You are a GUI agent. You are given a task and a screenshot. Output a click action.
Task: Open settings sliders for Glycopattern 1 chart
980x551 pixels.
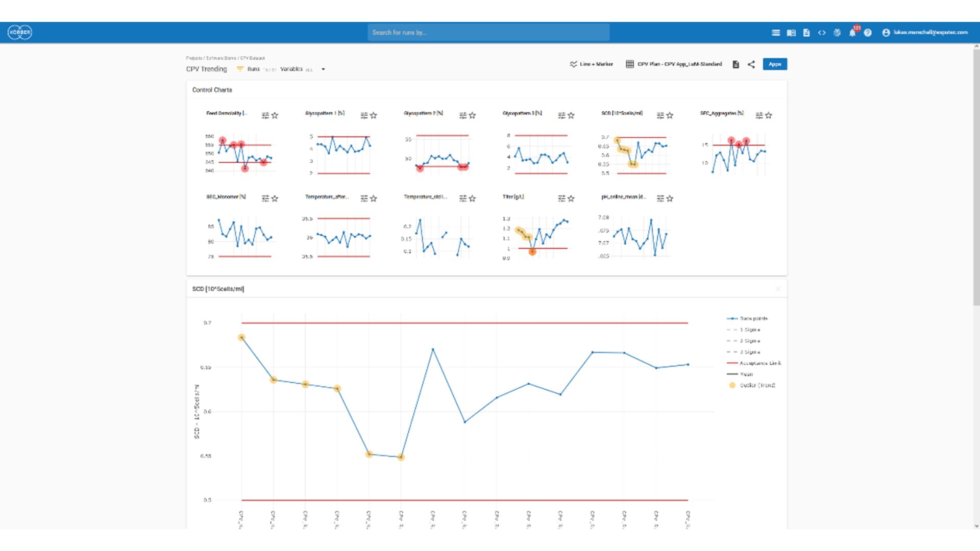(x=364, y=116)
